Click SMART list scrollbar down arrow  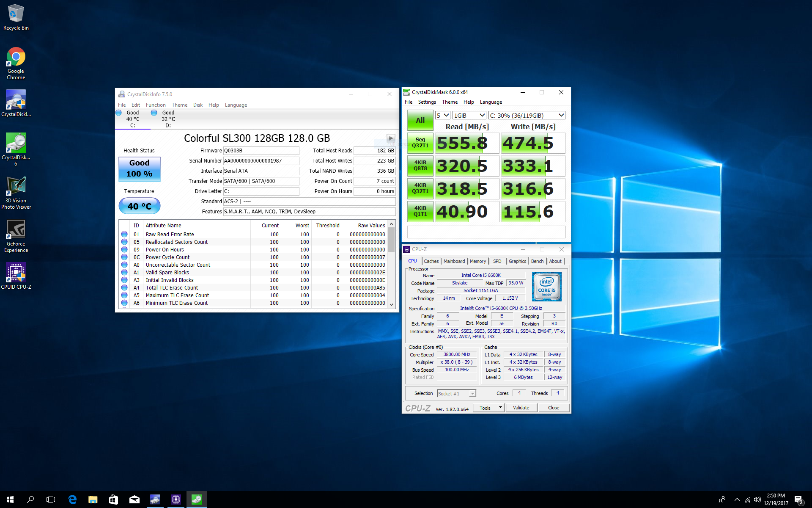(391, 304)
